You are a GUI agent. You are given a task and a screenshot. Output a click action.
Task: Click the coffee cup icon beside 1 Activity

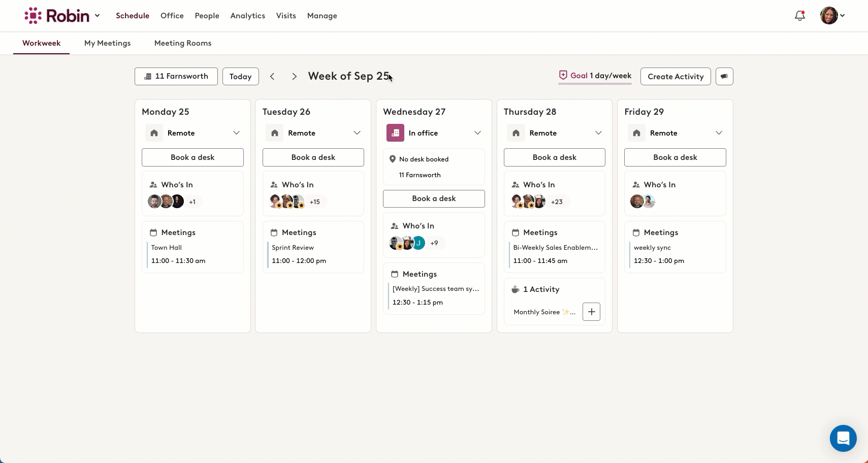tap(515, 289)
